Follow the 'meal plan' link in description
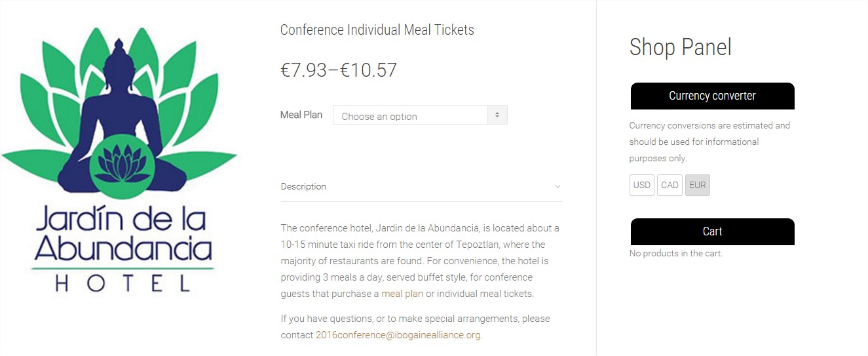 [402, 294]
